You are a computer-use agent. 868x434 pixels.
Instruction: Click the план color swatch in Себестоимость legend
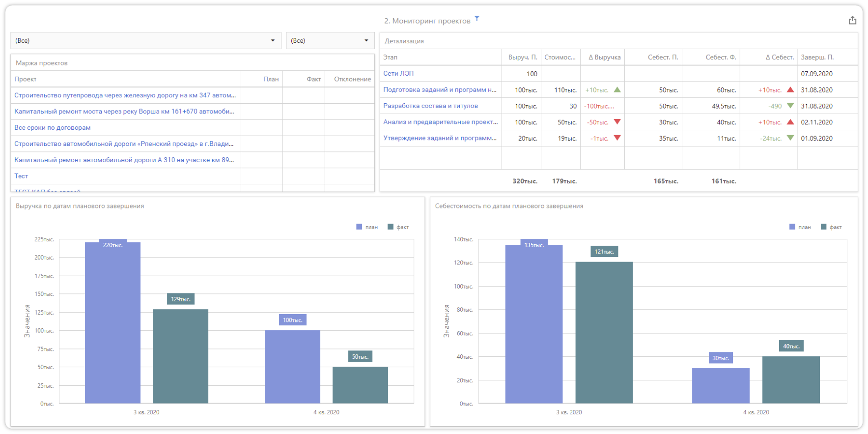792,227
